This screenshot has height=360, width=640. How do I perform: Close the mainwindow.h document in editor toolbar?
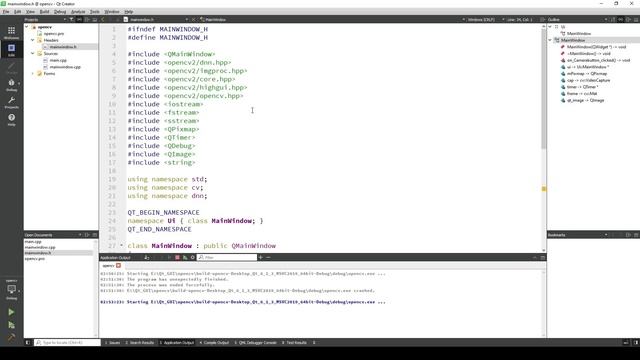[193, 19]
